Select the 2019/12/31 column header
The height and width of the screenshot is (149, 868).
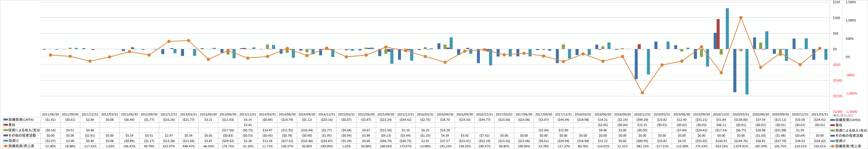[721, 114]
